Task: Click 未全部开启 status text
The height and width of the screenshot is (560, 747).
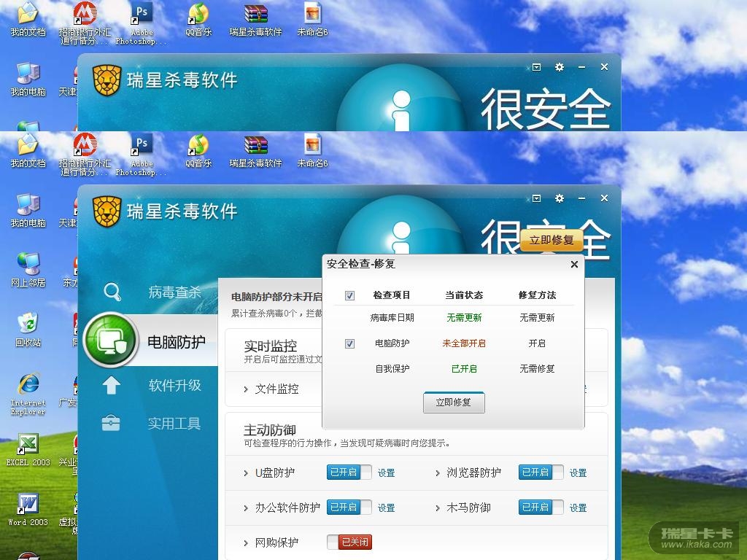Action: (464, 343)
